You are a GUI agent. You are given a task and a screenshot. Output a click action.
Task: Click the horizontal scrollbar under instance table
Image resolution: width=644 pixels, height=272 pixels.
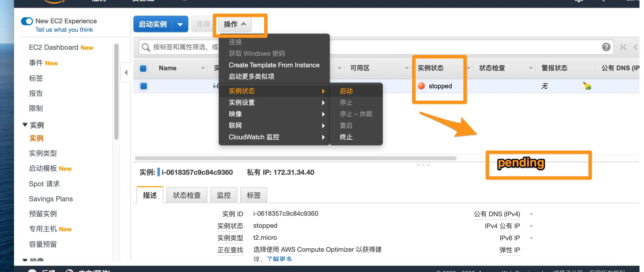pyautogui.click(x=296, y=158)
